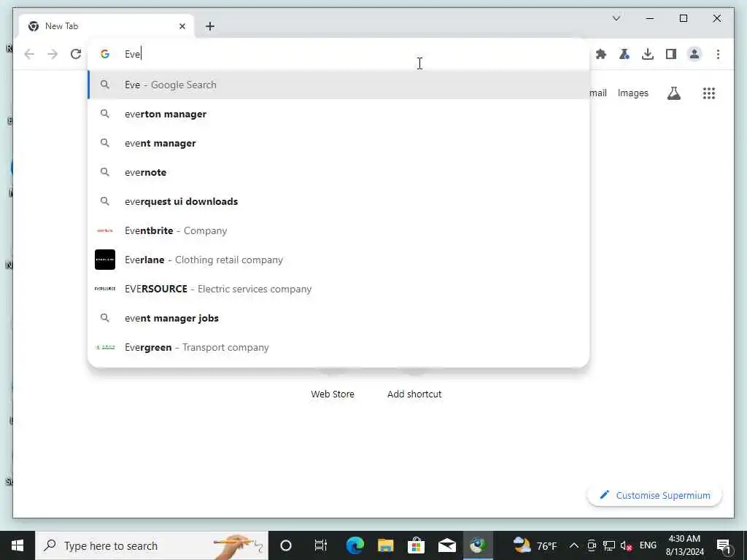Screen dimensions: 747x560
Task: Select Evergreen Transport company suggestion
Action: (338, 347)
